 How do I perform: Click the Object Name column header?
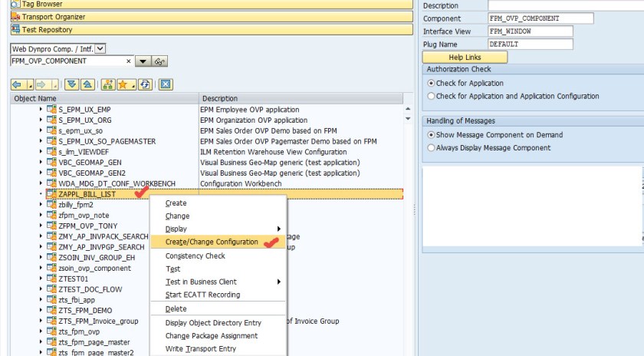coord(105,98)
